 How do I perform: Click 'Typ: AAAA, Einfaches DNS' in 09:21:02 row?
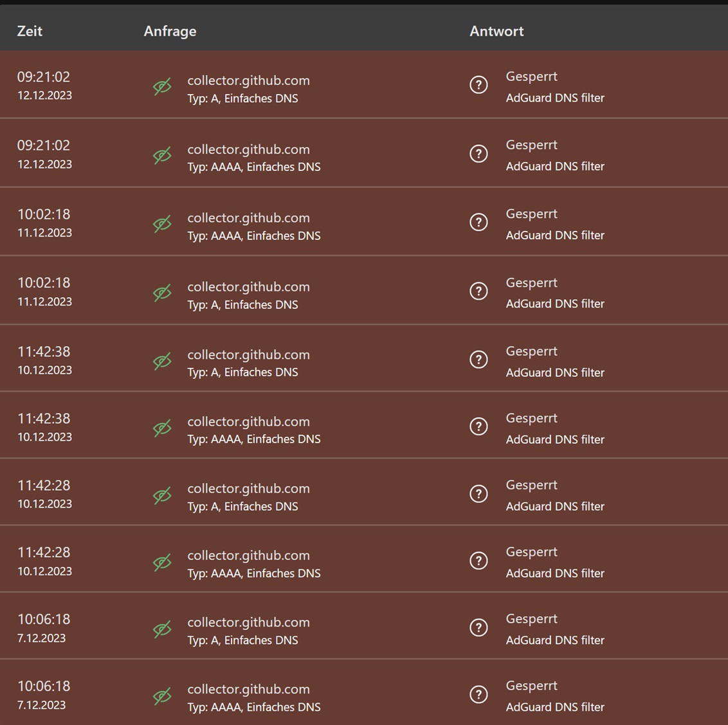tap(254, 167)
